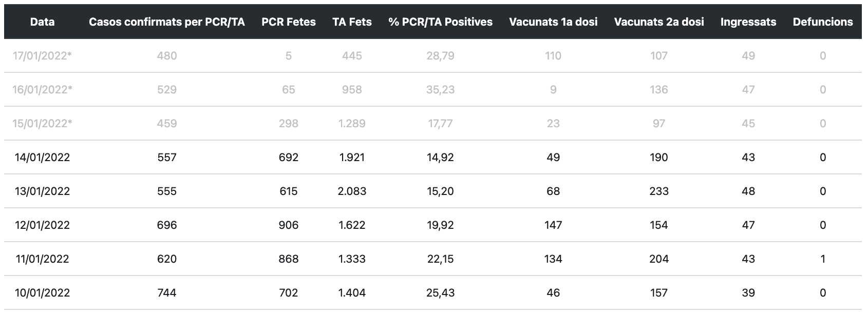Click the Vacunats 1a dosi header

click(553, 22)
